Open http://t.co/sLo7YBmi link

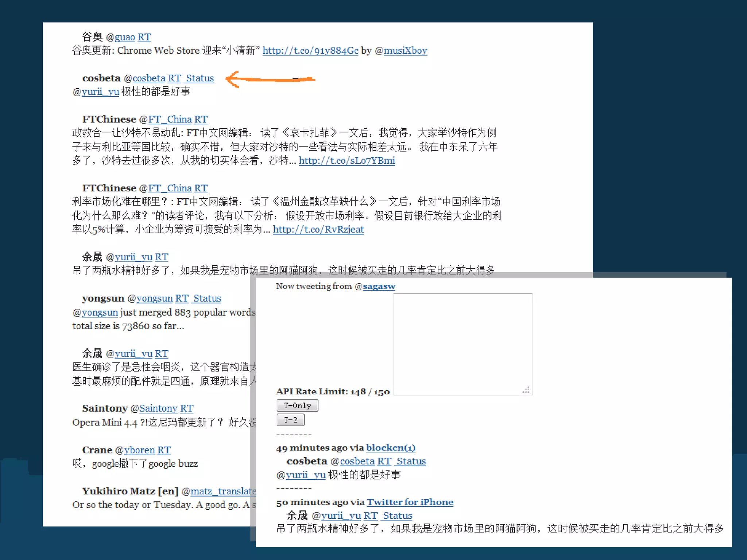tap(347, 160)
